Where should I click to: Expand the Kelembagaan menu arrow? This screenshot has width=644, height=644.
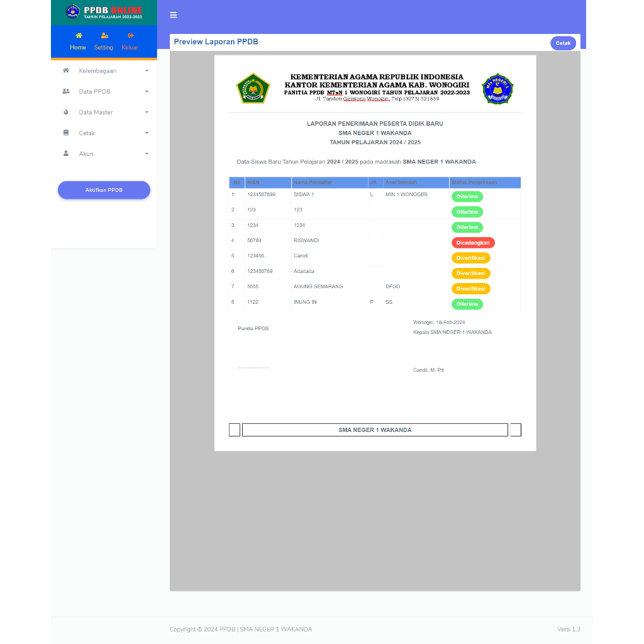[147, 70]
